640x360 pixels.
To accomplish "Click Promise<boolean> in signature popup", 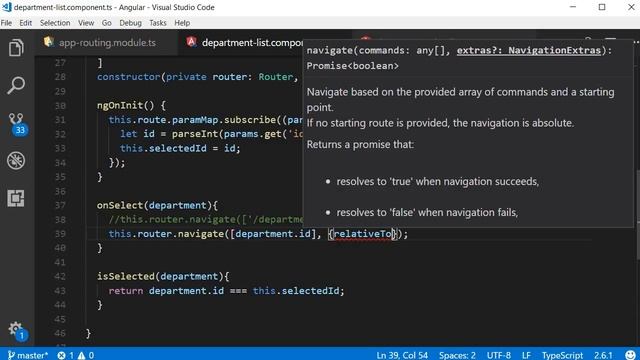I will [353, 66].
